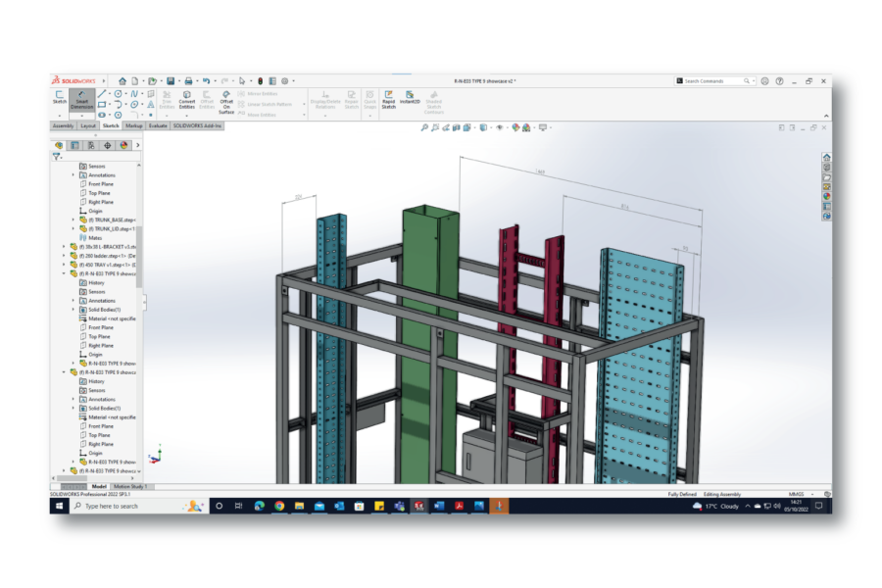Open the Motion Study 1 tab
Image resolution: width=882 pixels, height=588 pixels.
(x=130, y=487)
